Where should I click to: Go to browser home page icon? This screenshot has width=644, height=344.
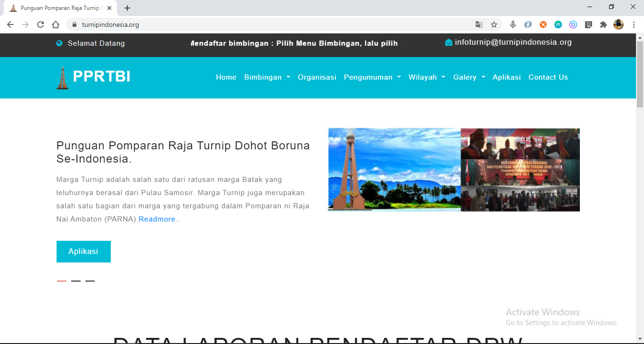56,25
